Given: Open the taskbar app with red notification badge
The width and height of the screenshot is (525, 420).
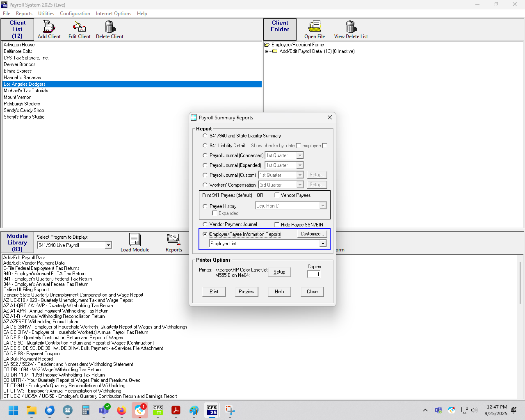Looking at the screenshot, I should coord(140,410).
